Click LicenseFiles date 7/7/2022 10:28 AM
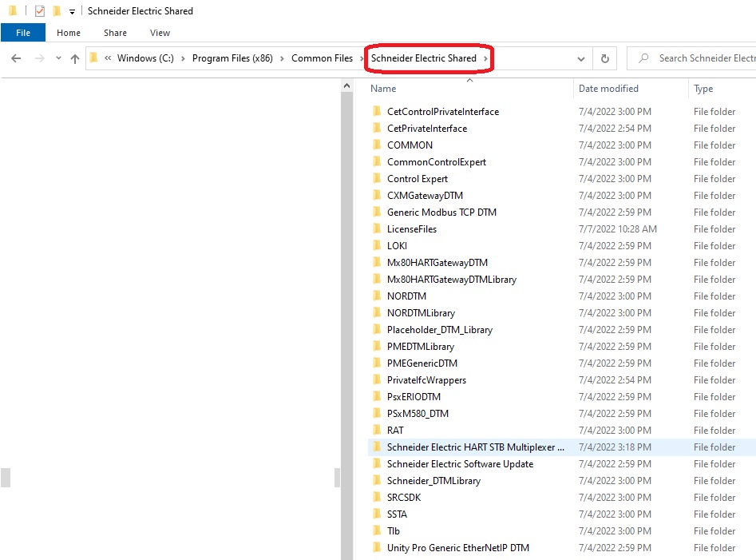The image size is (756, 560). coord(618,229)
